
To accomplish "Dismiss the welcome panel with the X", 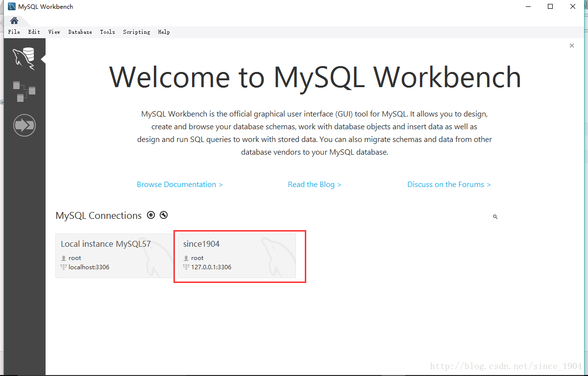I will [x=571, y=46].
